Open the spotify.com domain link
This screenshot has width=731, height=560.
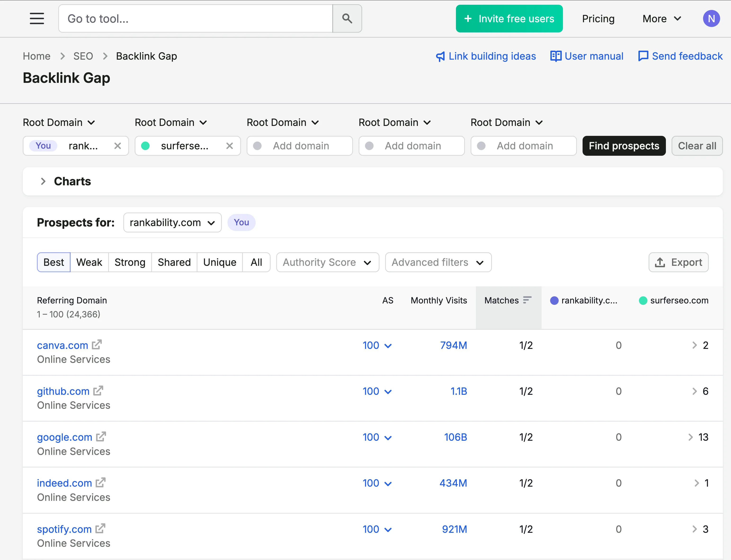click(64, 529)
